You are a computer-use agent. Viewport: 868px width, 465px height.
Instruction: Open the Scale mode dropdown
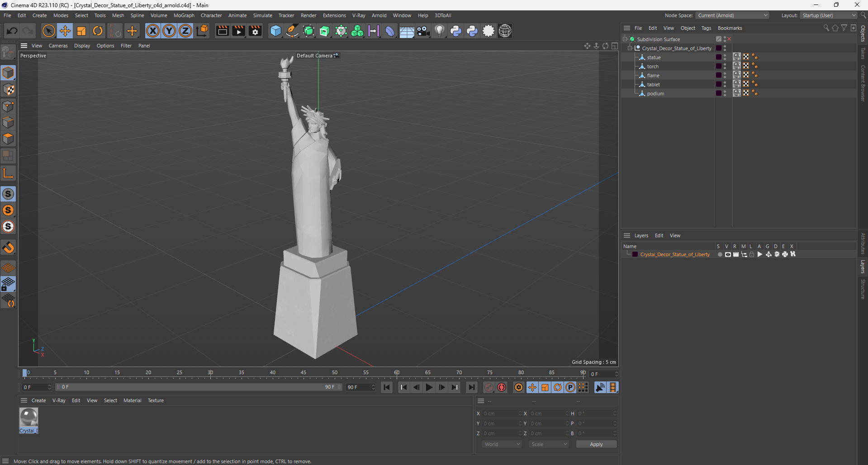tap(549, 444)
